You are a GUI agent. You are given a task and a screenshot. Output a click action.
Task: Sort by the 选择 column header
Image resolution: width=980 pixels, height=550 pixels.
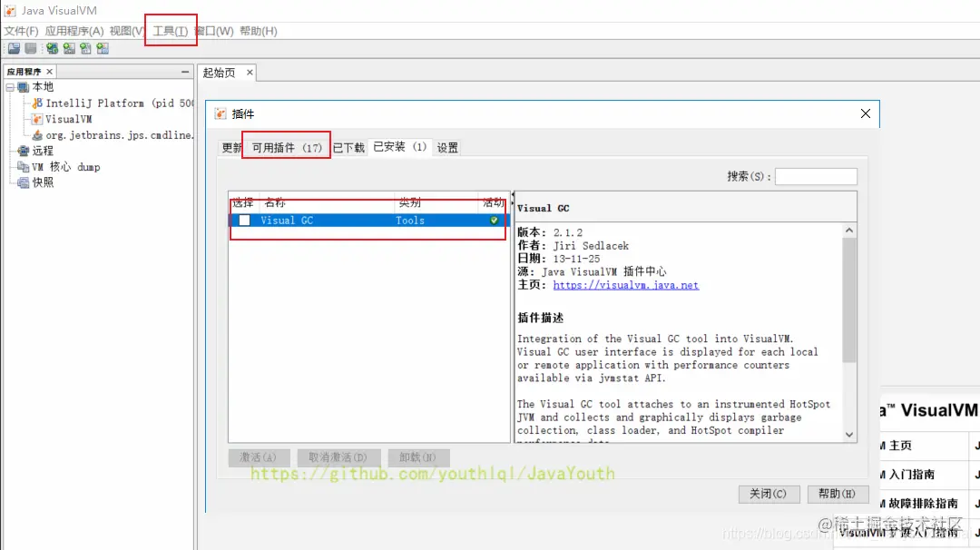tap(244, 202)
